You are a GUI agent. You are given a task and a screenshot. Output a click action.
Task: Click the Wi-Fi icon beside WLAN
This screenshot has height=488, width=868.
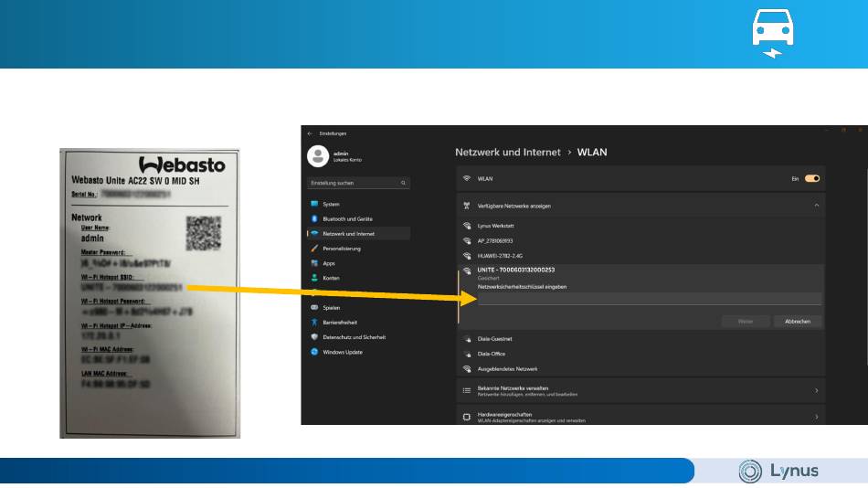[x=467, y=178]
